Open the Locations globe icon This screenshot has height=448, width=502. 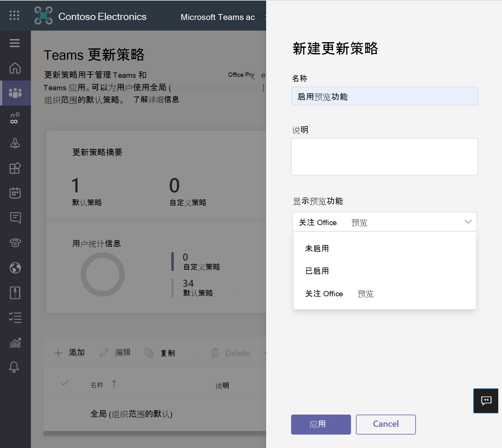[15, 268]
